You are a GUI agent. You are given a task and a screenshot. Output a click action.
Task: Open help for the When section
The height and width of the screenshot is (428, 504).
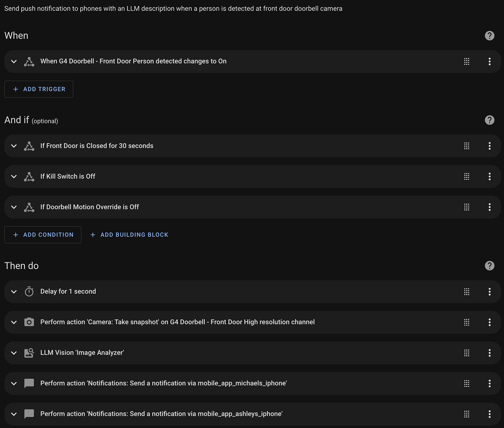[x=489, y=36]
